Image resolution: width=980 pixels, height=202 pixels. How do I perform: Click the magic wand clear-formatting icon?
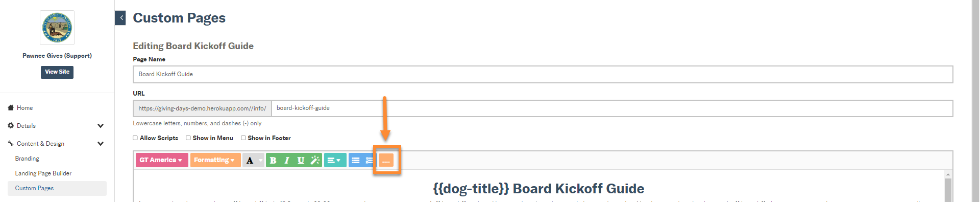[x=315, y=160]
